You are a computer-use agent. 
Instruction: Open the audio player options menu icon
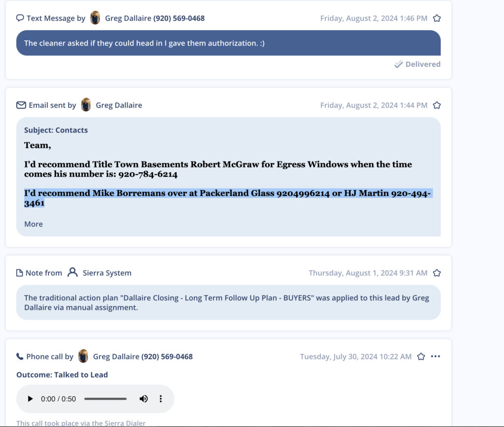coord(160,399)
